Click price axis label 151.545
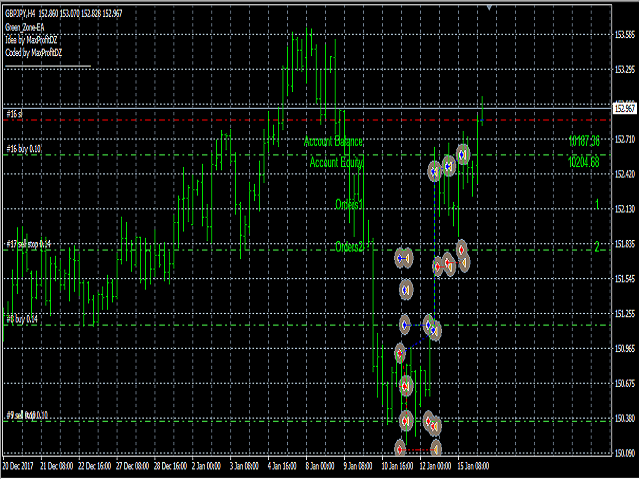 (625, 279)
